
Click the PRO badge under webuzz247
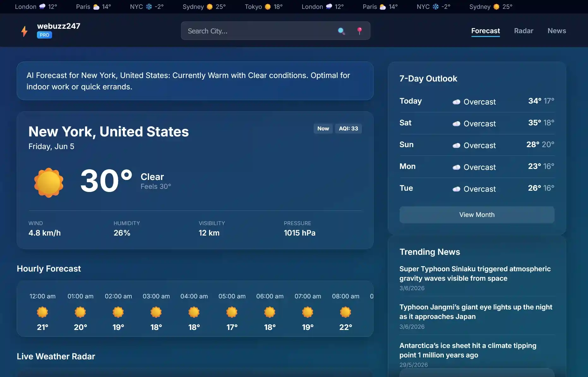click(x=45, y=35)
